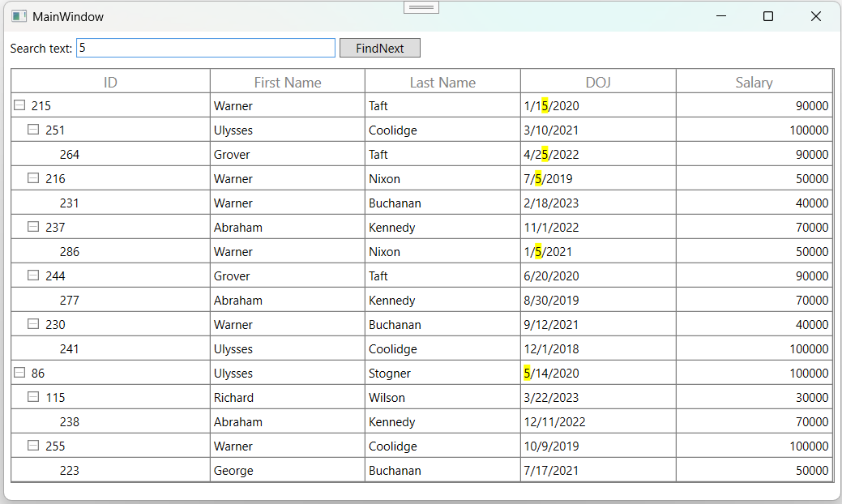Select the Last Name cell Stogner
This screenshot has height=504, width=842.
click(442, 373)
